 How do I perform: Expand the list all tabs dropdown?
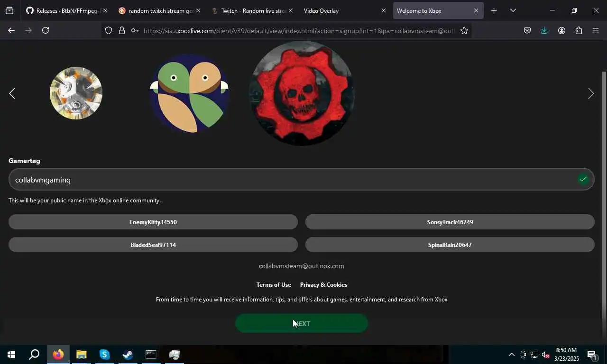(x=513, y=10)
